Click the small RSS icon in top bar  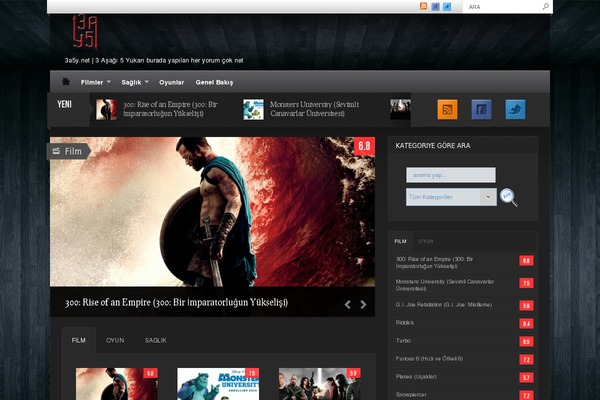click(x=423, y=6)
